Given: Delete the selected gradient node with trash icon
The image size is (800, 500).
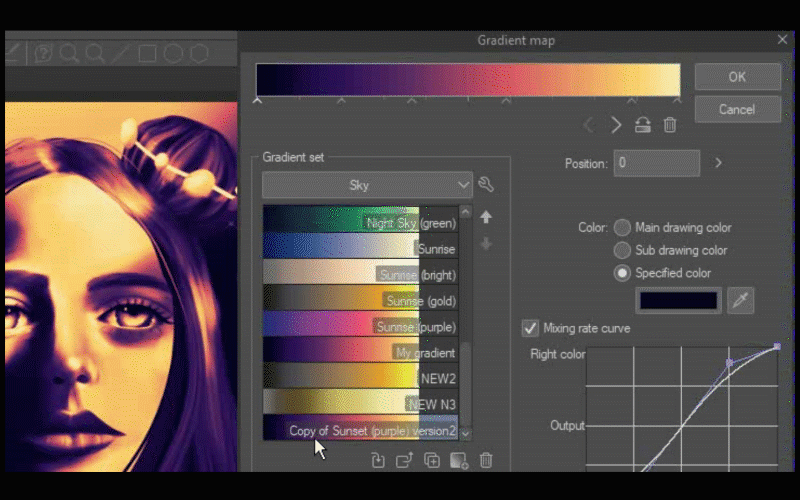Looking at the screenshot, I should (x=670, y=125).
